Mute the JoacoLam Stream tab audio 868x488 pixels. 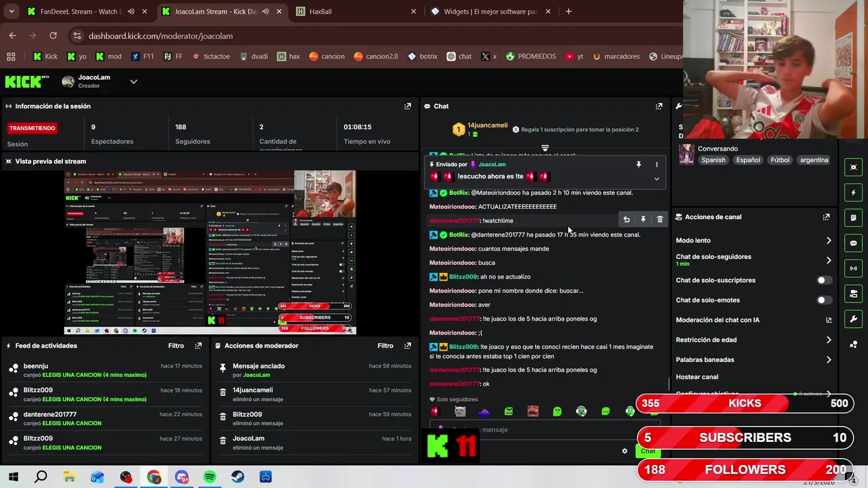pyautogui.click(x=266, y=12)
